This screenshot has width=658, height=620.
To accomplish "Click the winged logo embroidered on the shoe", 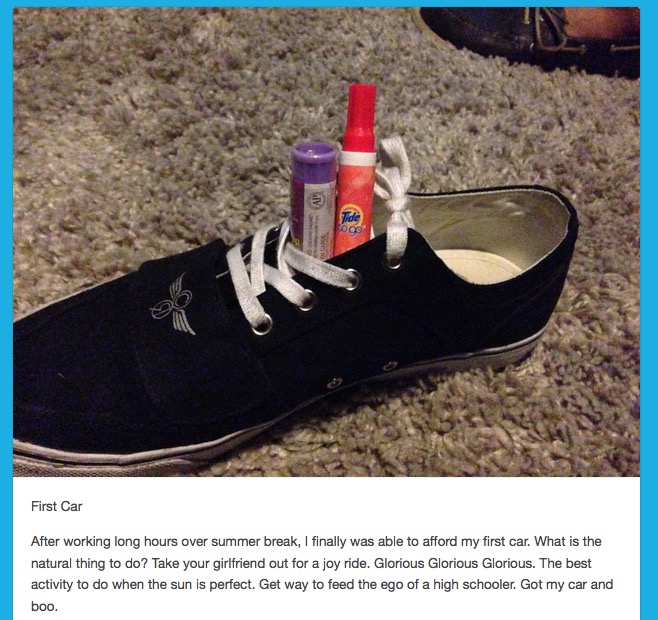I will tap(173, 304).
